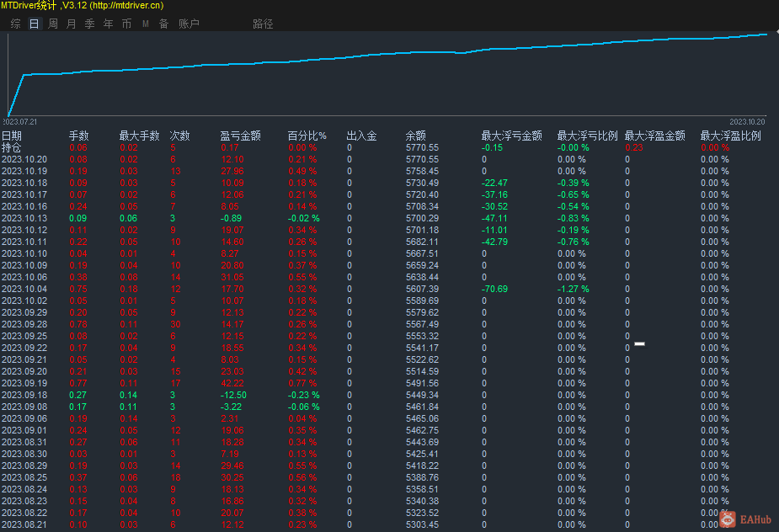Click the 最大浮亏金额 column header

pos(511,136)
